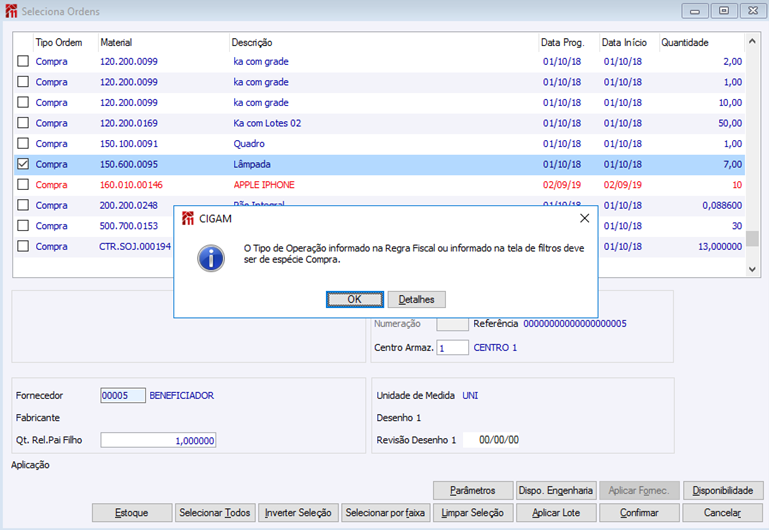Viewport: 769px width, 530px height.
Task: Click the UNI unit of measure value
Action: 470,396
